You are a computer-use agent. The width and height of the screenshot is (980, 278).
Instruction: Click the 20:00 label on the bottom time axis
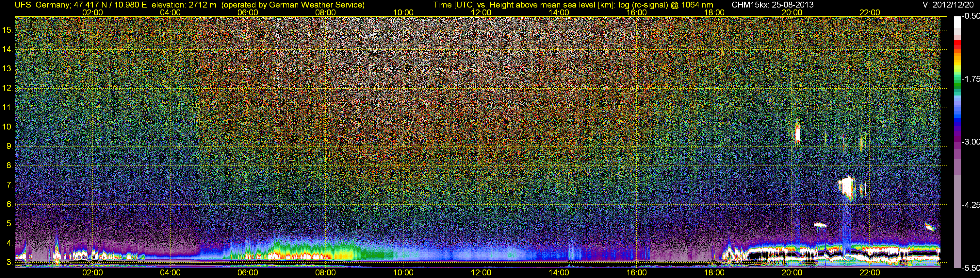792,273
